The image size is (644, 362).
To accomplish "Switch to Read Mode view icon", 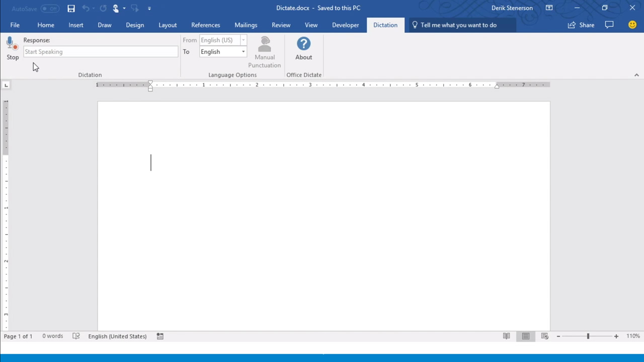I will tap(506, 336).
